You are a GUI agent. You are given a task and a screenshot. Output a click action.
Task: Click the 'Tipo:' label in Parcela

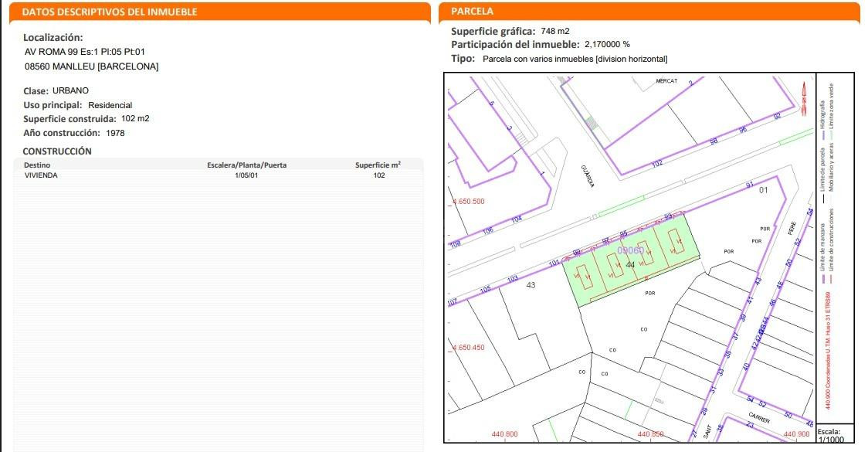click(x=463, y=59)
